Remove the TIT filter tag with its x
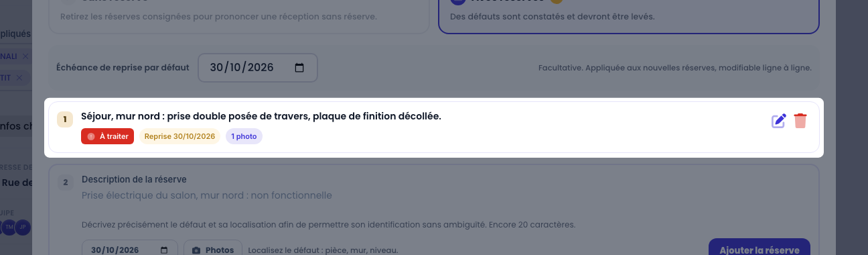868x255 pixels. click(x=19, y=79)
